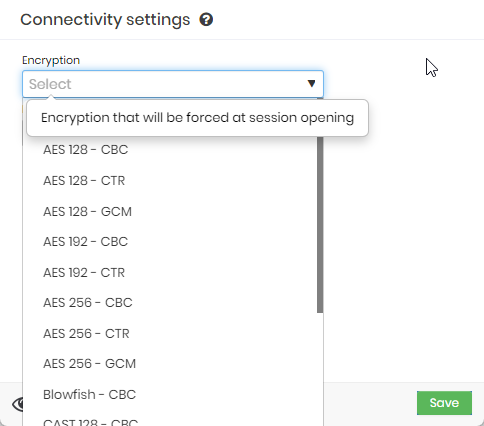Click the Connectivity settings heading
The width and height of the screenshot is (484, 426).
point(105,20)
